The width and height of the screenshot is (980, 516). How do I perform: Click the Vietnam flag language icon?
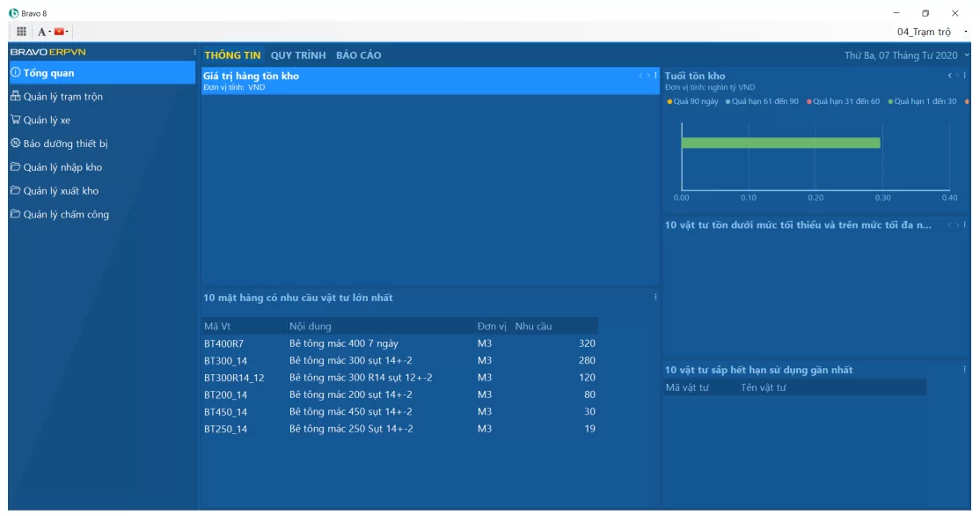point(60,32)
